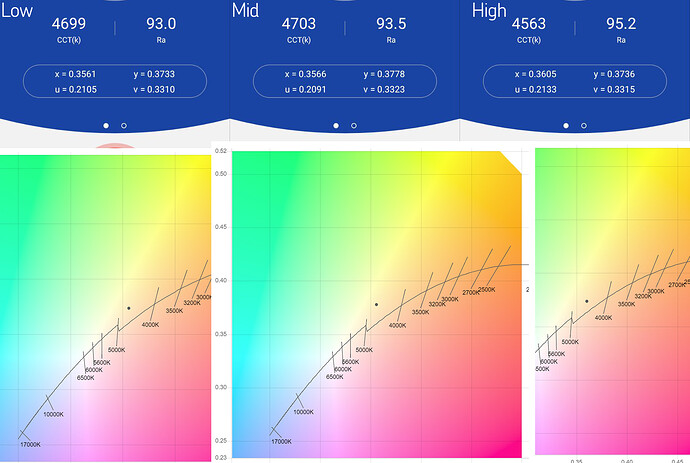Click the u = 0.2105 coordinate
690x463 pixels.
pyautogui.click(x=75, y=89)
